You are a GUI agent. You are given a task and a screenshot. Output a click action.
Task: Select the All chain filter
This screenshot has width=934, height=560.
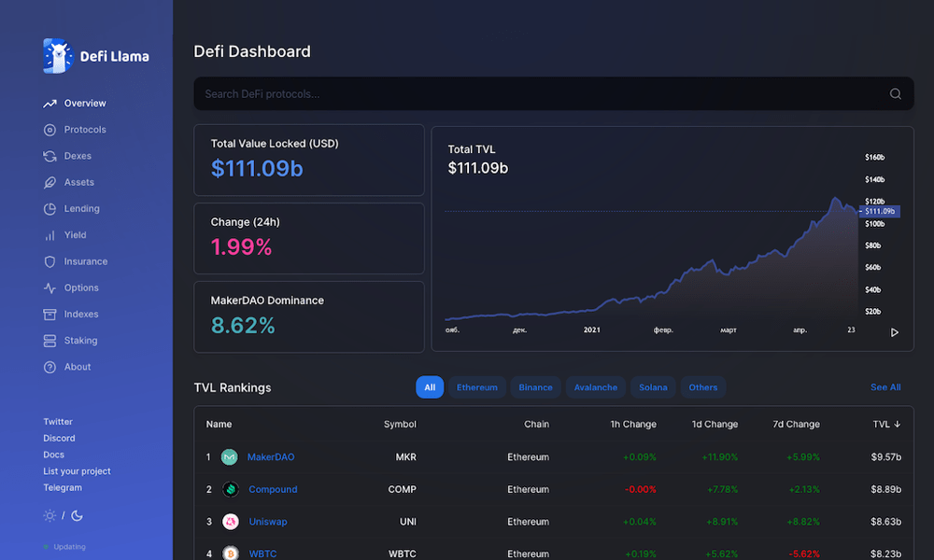430,387
